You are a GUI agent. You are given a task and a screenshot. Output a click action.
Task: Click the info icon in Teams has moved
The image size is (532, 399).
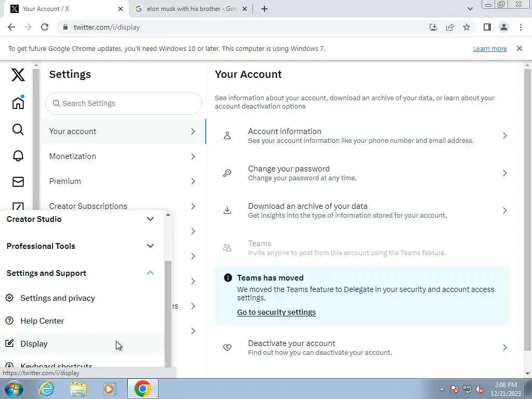[x=228, y=278]
